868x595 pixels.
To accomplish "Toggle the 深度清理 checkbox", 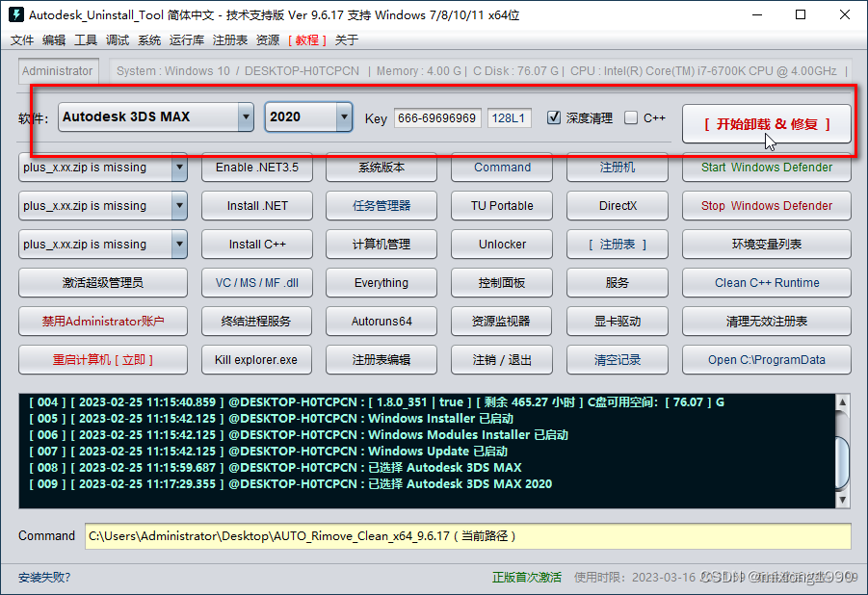I will point(554,117).
